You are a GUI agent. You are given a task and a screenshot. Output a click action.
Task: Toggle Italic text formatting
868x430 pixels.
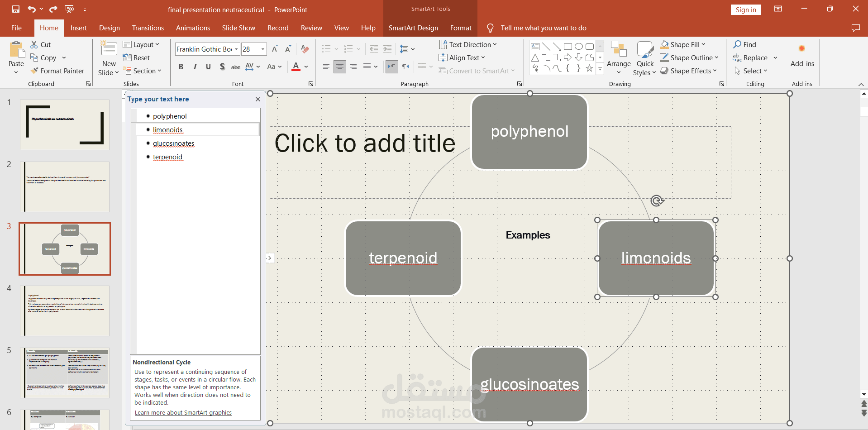195,67
